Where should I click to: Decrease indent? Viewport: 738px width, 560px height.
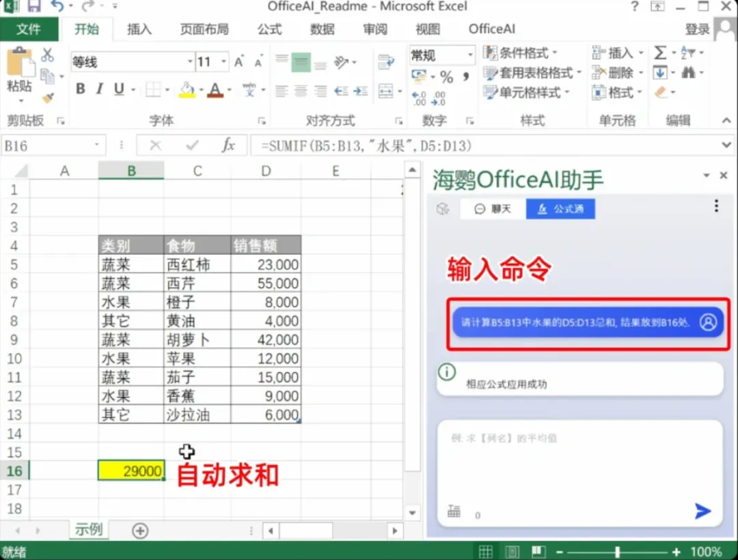tap(341, 91)
